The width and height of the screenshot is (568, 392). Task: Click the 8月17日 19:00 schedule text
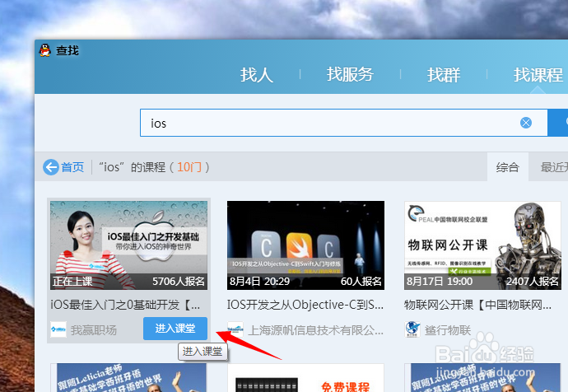(440, 282)
